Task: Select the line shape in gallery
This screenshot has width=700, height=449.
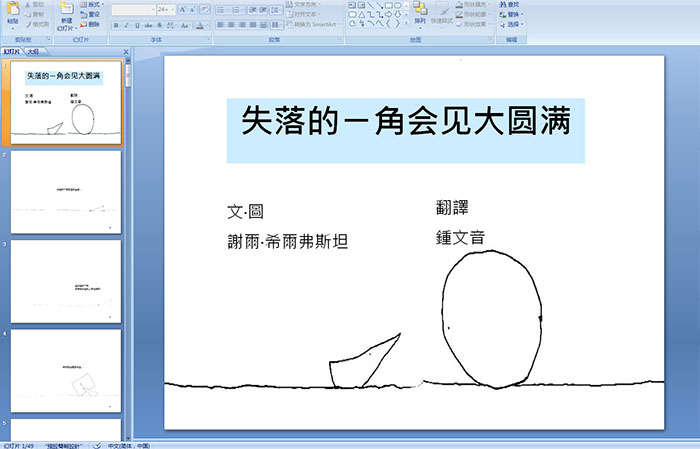Action: 371,5
